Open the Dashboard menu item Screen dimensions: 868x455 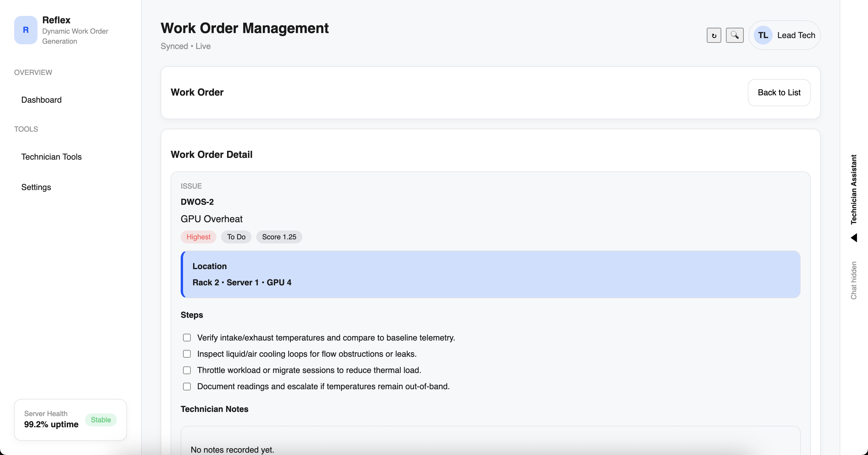pos(41,100)
